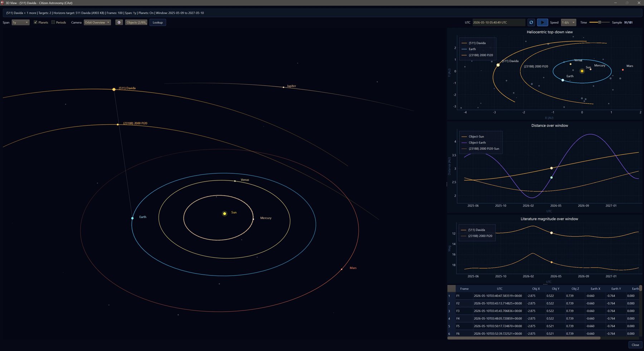Click the Earth X column header
Screen dimensions: 644x351
[x=595, y=289]
